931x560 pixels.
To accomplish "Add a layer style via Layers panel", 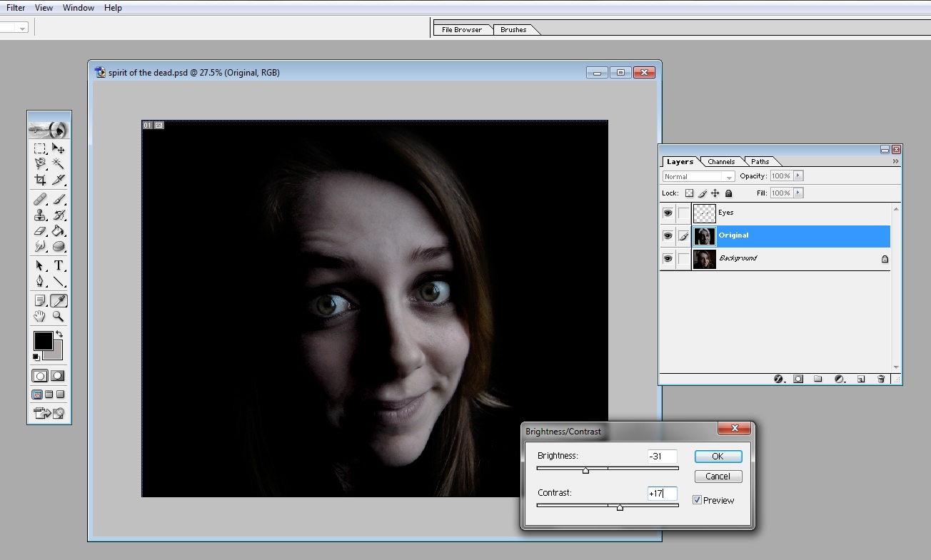I will (x=779, y=379).
